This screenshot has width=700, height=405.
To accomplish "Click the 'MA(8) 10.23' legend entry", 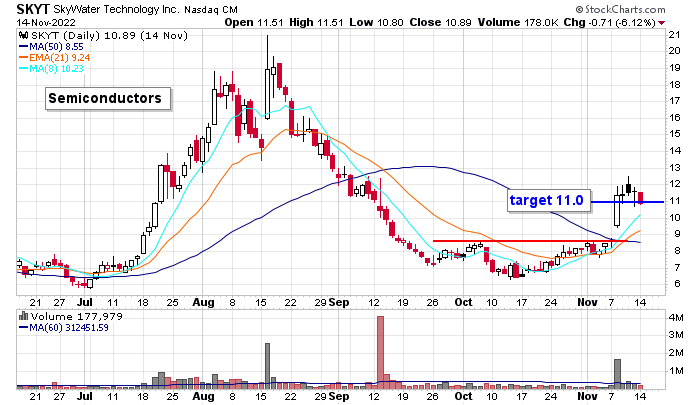I will (51, 68).
